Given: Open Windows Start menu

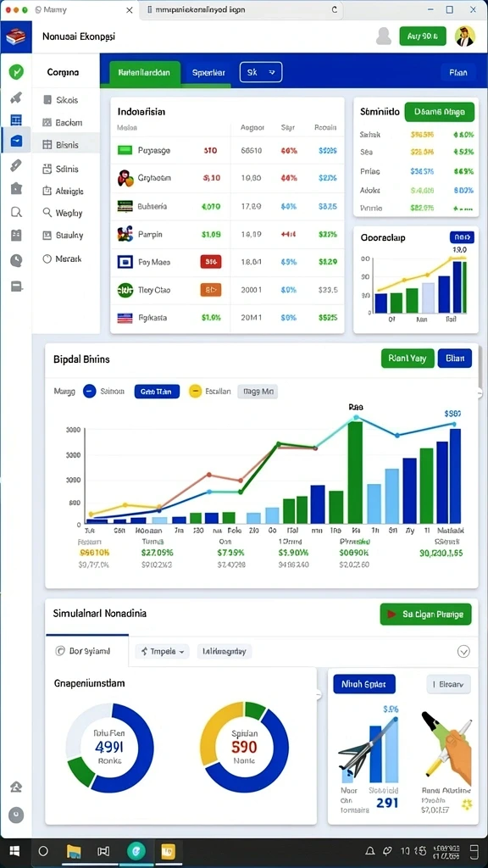Looking at the screenshot, I should pyautogui.click(x=15, y=850).
